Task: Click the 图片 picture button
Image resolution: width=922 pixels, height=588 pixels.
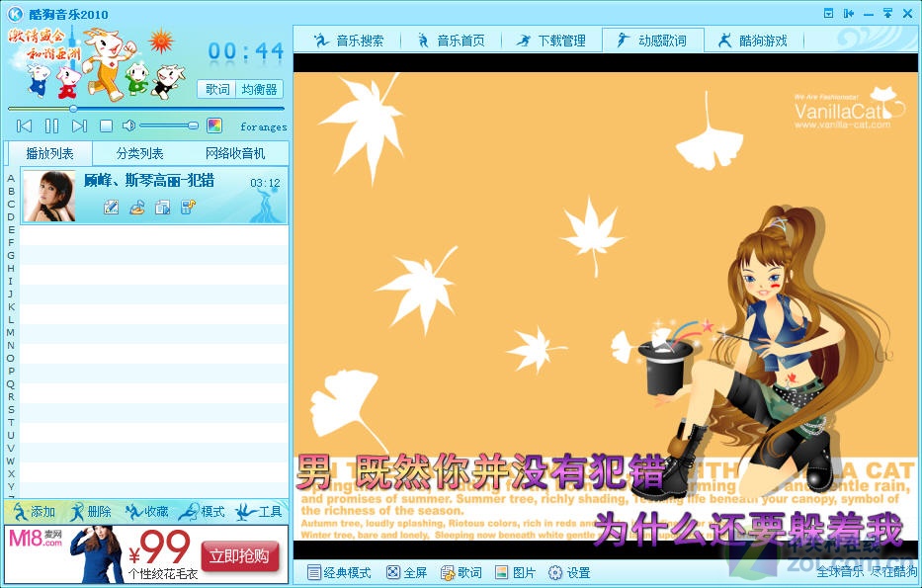Action: (515, 573)
